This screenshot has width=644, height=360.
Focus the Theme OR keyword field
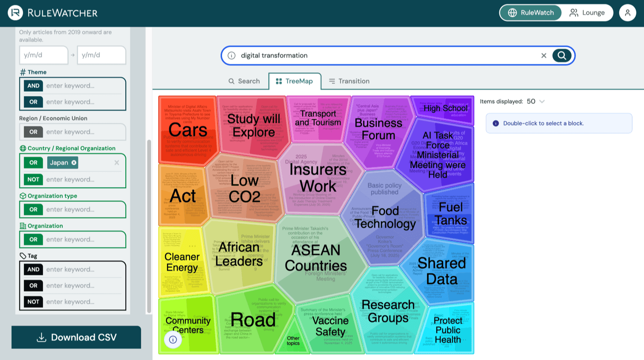(x=83, y=102)
